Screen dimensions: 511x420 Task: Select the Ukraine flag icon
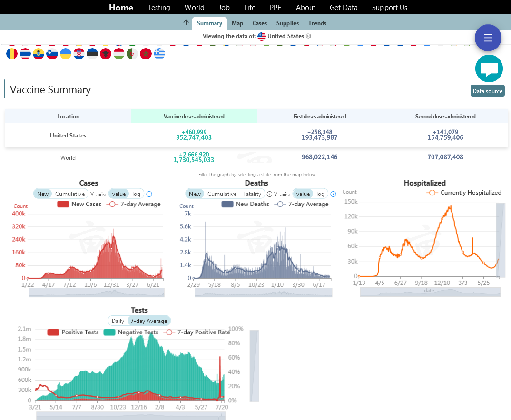[x=66, y=54]
